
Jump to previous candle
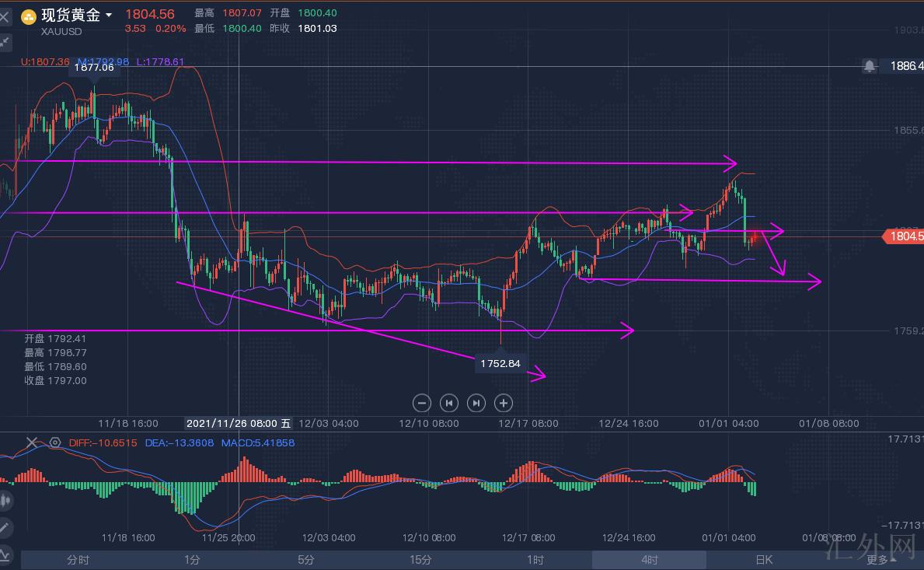pos(449,403)
